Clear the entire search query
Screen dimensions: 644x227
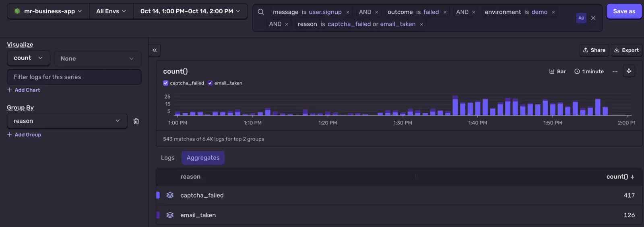coord(593,18)
